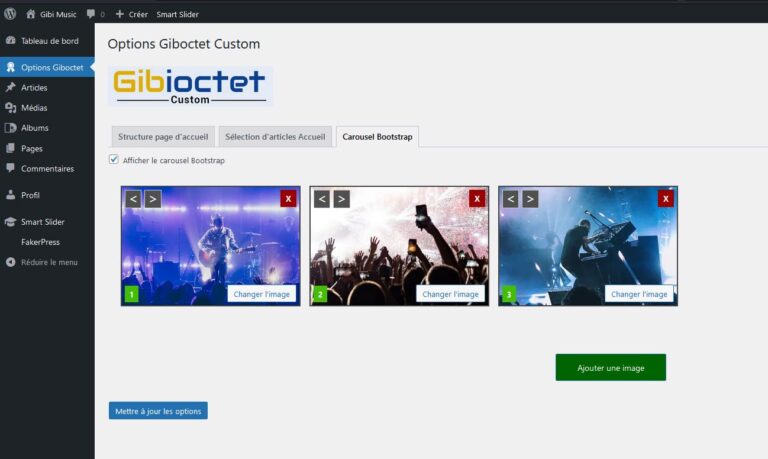Screen dimensions: 768x459
Task: Switch to Sélection d'articles Accueil tab
Action: pyautogui.click(x=275, y=137)
